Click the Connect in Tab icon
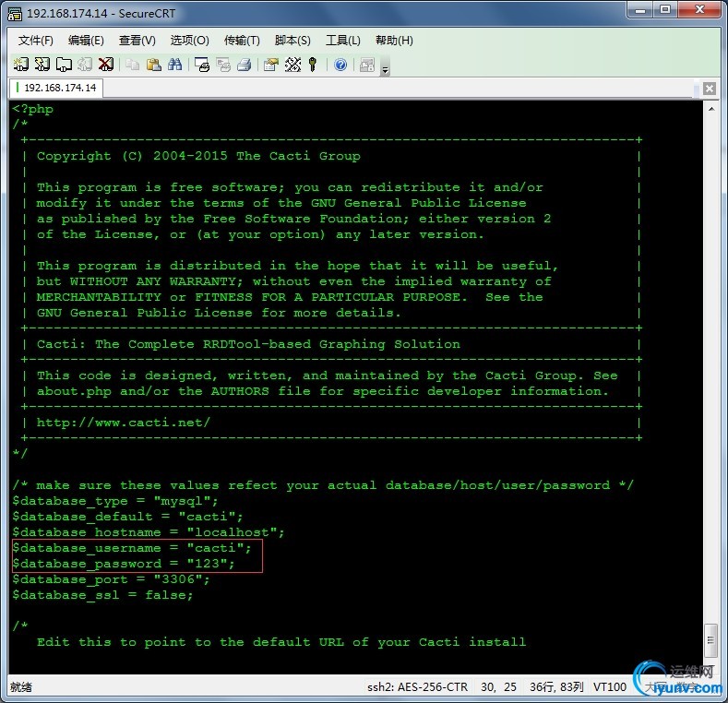The image size is (728, 703). (64, 65)
